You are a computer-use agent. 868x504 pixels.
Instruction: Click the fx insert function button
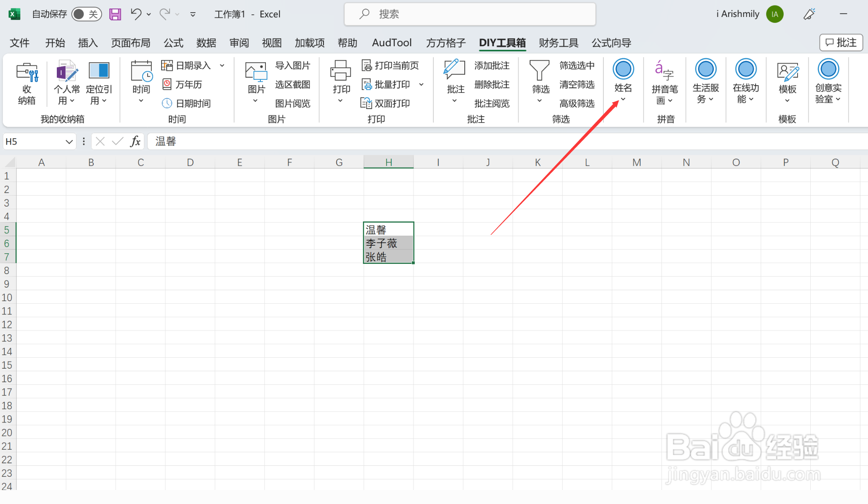pyautogui.click(x=135, y=142)
